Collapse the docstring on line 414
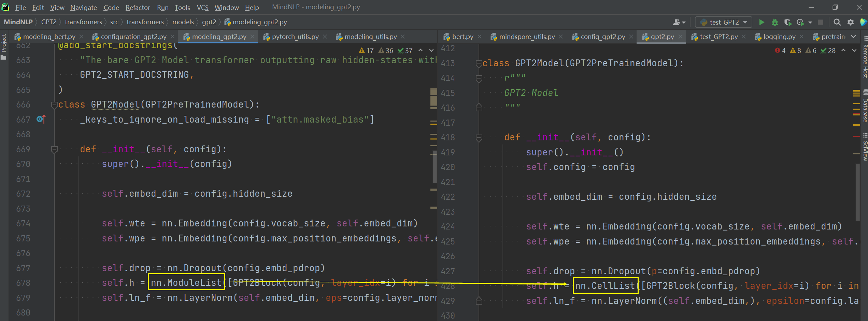 pos(479,78)
